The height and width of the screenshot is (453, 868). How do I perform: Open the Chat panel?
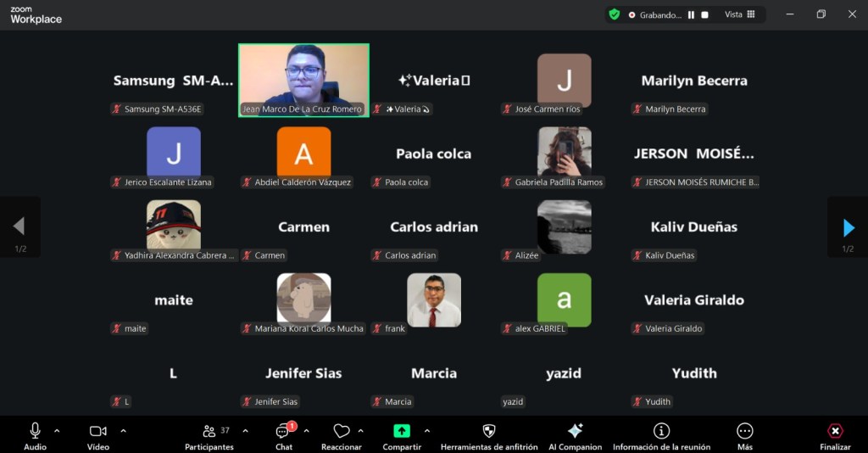(283, 432)
